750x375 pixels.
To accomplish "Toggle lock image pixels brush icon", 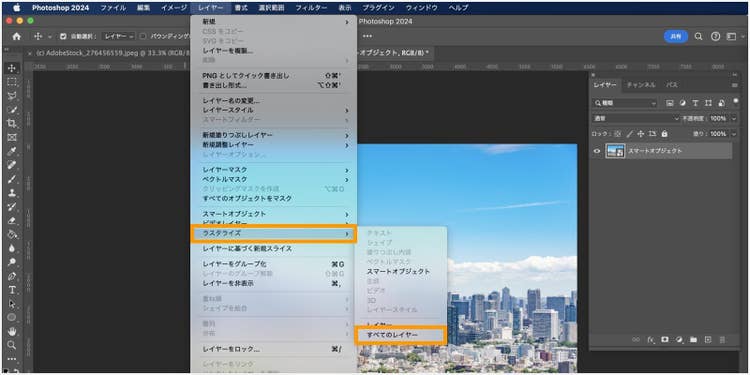I will pyautogui.click(x=629, y=134).
